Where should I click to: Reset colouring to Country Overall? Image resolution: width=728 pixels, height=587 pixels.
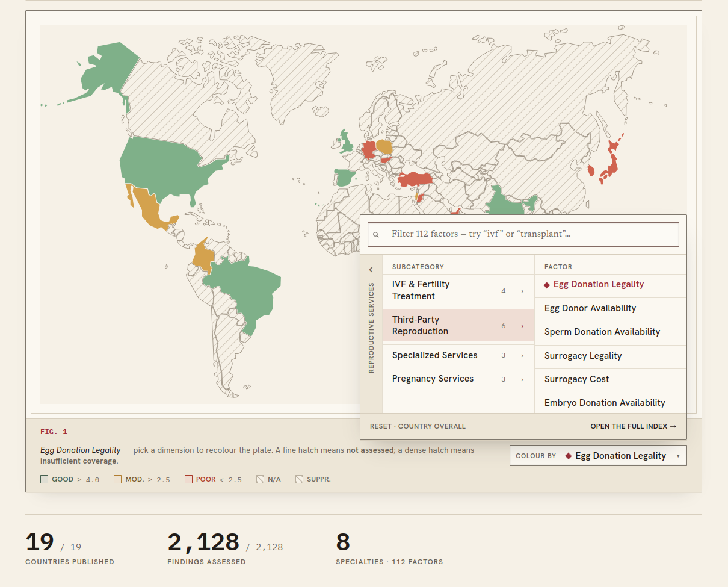pyautogui.click(x=418, y=426)
